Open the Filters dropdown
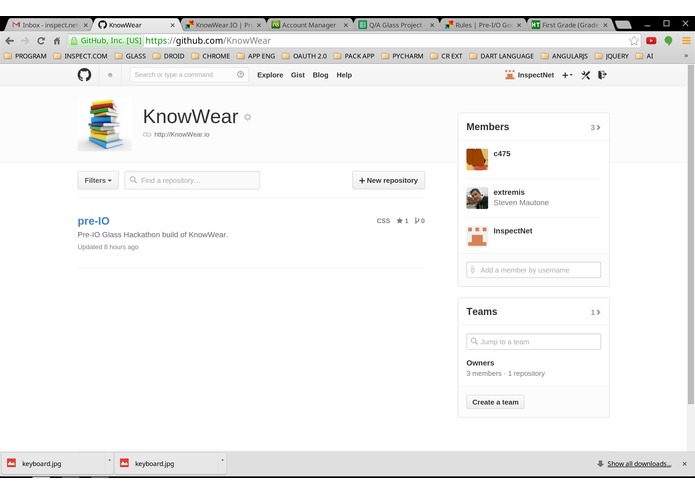Viewport: 695px width, 494px height. click(98, 180)
